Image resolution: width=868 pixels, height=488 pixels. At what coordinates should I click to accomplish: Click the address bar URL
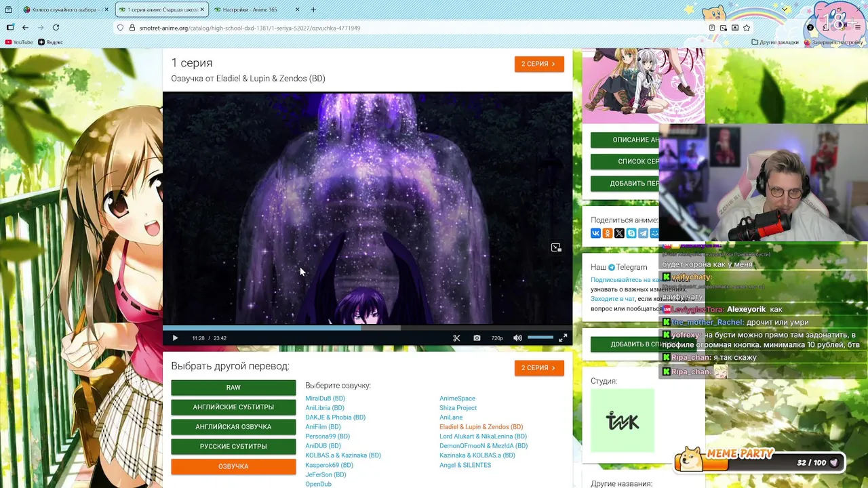pyautogui.click(x=250, y=28)
